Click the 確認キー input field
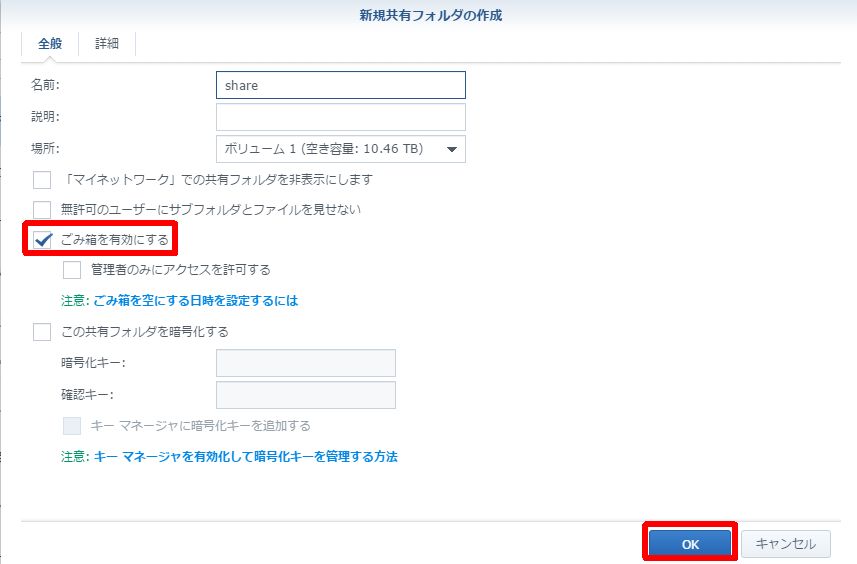Screen dimensions: 857x564 [x=306, y=395]
